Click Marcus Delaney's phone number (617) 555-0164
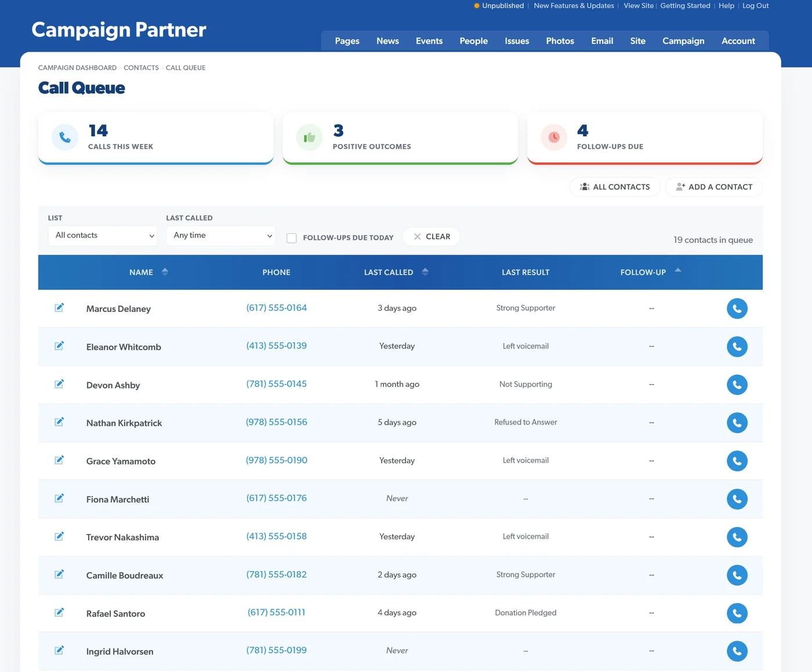The image size is (812, 672). 277,308
